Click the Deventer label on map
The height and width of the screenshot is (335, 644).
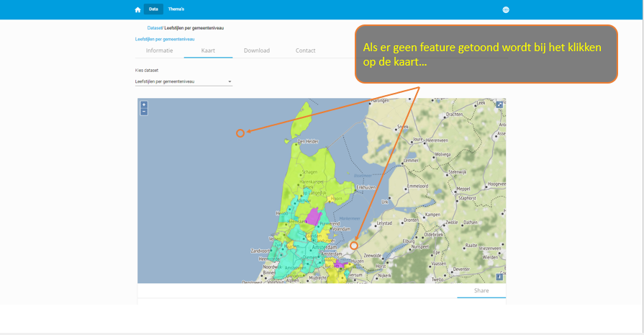pyautogui.click(x=461, y=269)
